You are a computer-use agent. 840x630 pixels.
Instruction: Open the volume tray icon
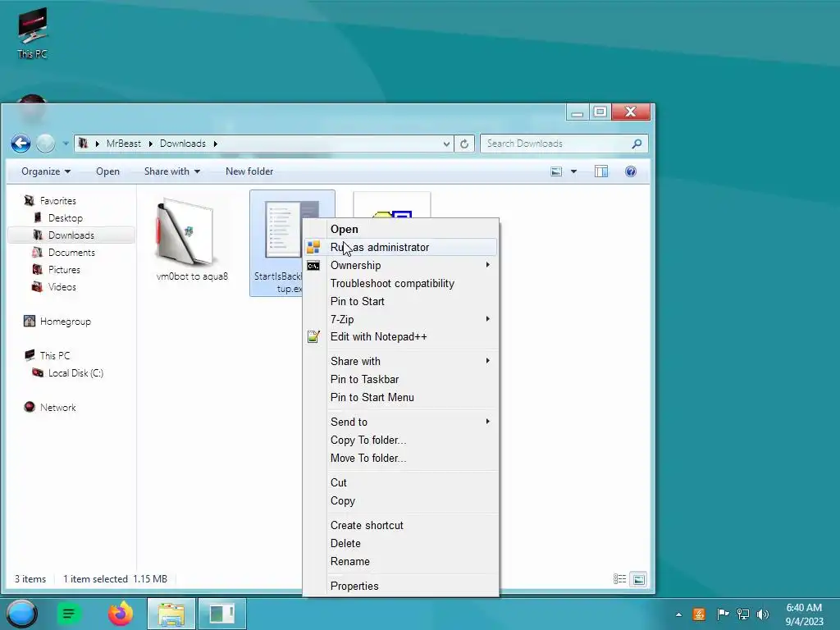click(x=763, y=614)
